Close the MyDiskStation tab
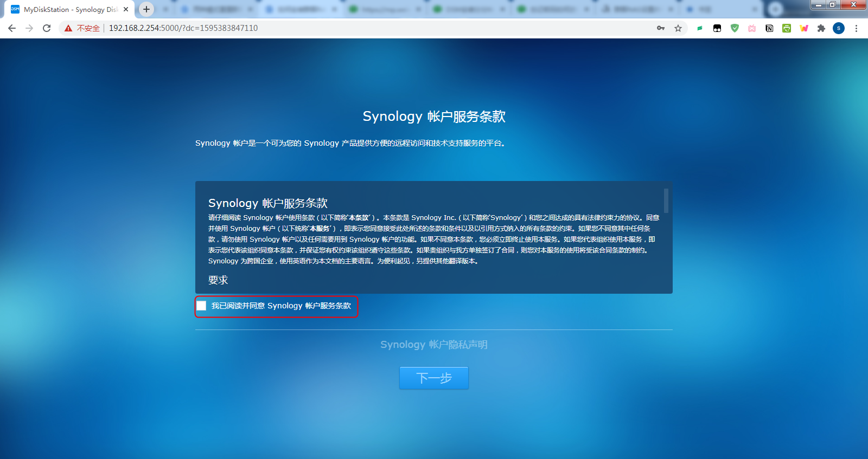Image resolution: width=868 pixels, height=459 pixels. [x=126, y=9]
